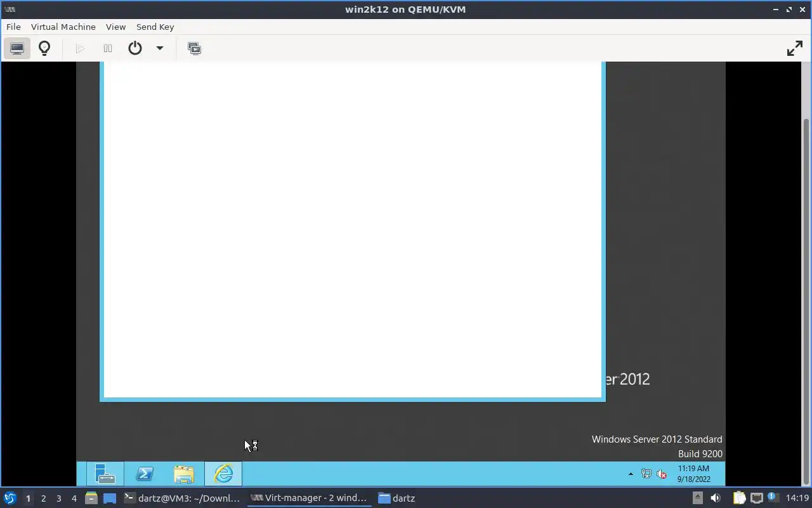Open the host application menu icon
The image size is (812, 508).
[10, 498]
